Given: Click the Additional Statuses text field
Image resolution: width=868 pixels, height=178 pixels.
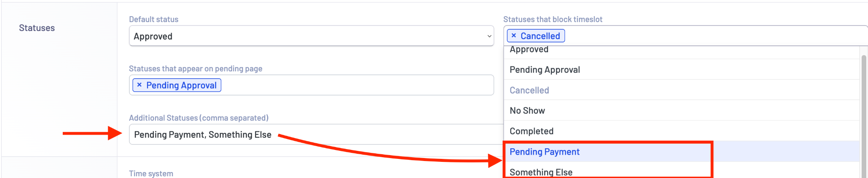Looking at the screenshot, I should [316, 134].
